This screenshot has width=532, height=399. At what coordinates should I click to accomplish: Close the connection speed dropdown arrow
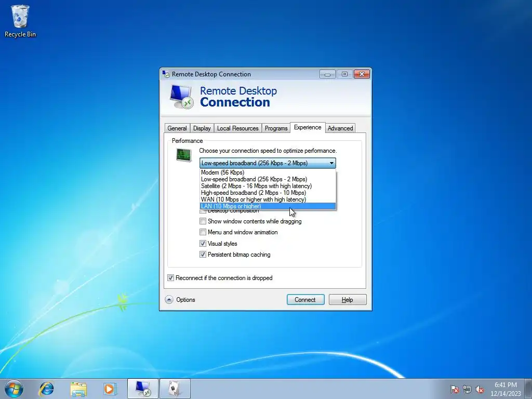tap(331, 163)
